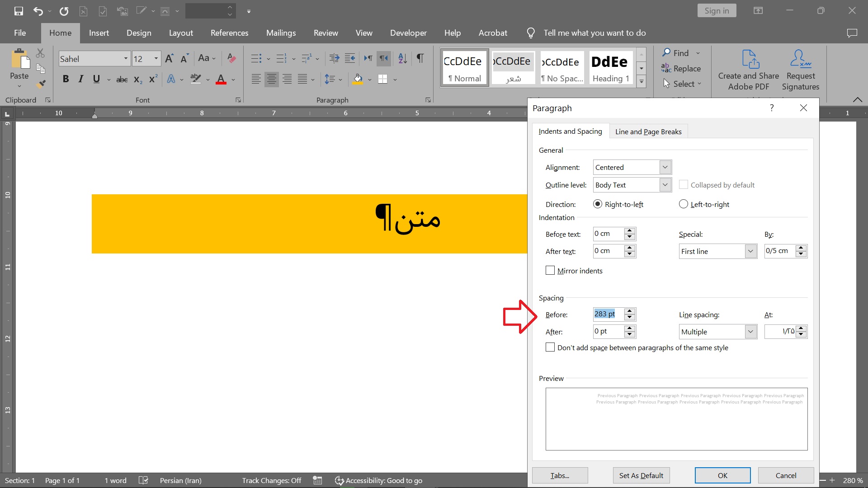Click the red font color swatch
Screen dimensions: 868x488
coord(221,80)
